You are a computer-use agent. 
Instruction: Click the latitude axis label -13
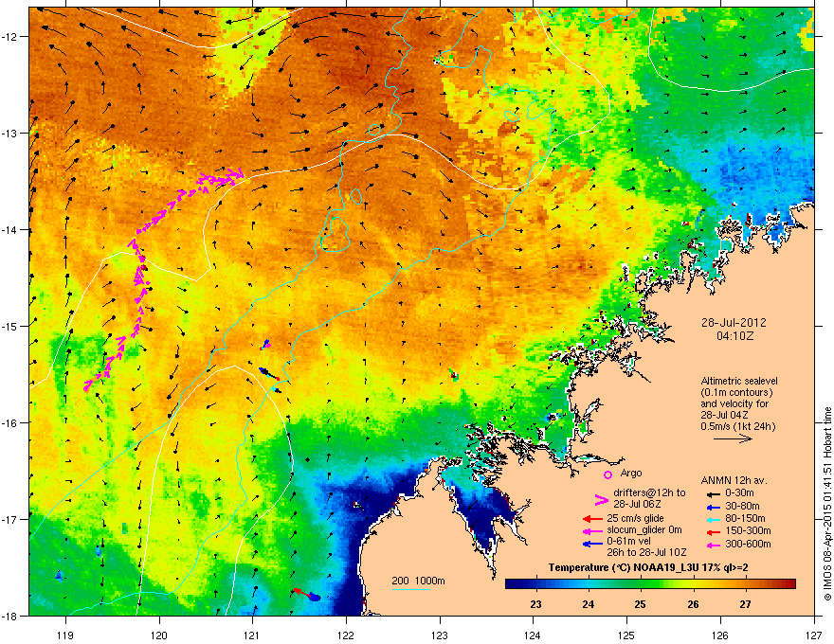[10, 133]
